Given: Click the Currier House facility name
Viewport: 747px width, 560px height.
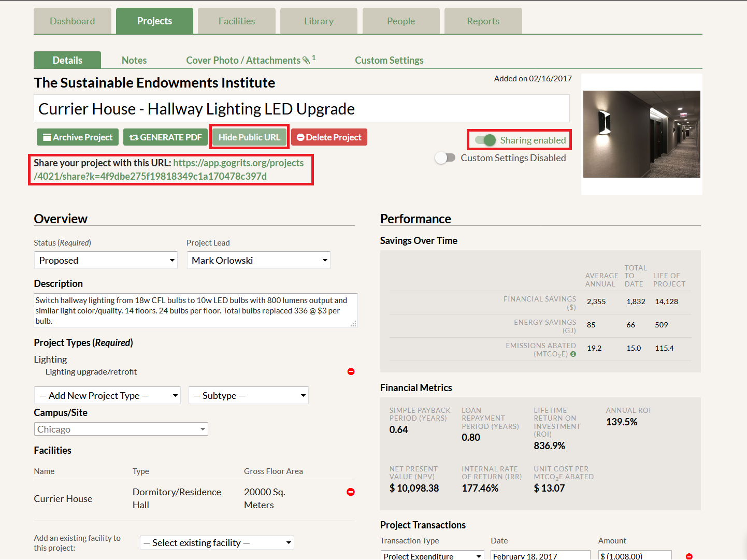Looking at the screenshot, I should pos(63,498).
